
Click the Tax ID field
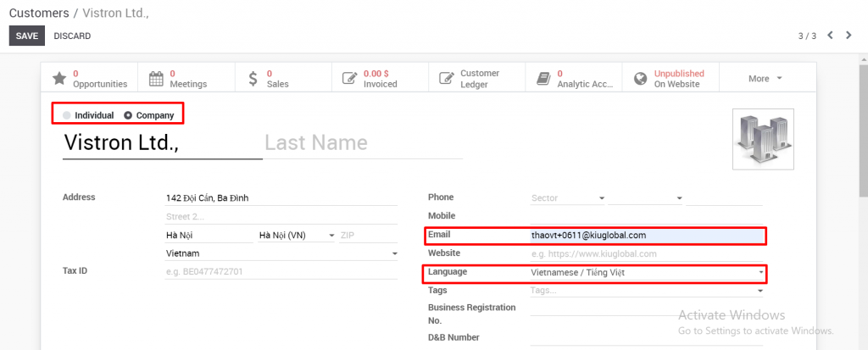(281, 272)
